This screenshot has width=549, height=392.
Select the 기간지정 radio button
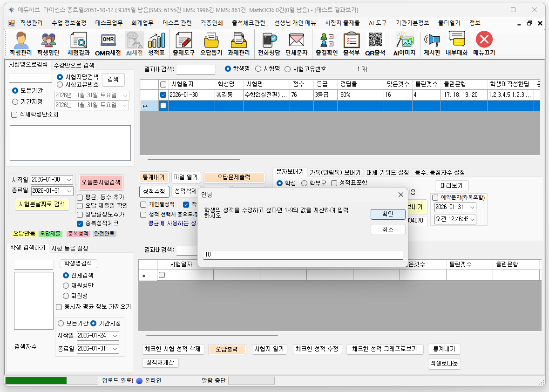pyautogui.click(x=15, y=101)
